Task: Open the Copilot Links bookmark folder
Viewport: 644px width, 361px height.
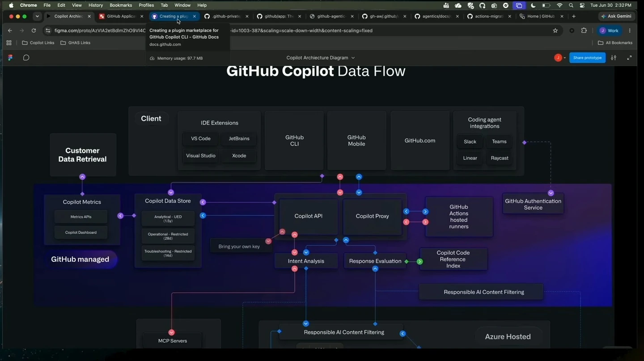Action: [38, 43]
